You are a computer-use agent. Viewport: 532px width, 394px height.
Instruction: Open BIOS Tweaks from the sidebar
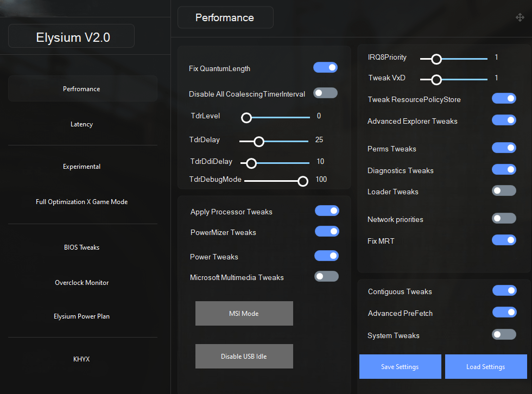coord(81,247)
